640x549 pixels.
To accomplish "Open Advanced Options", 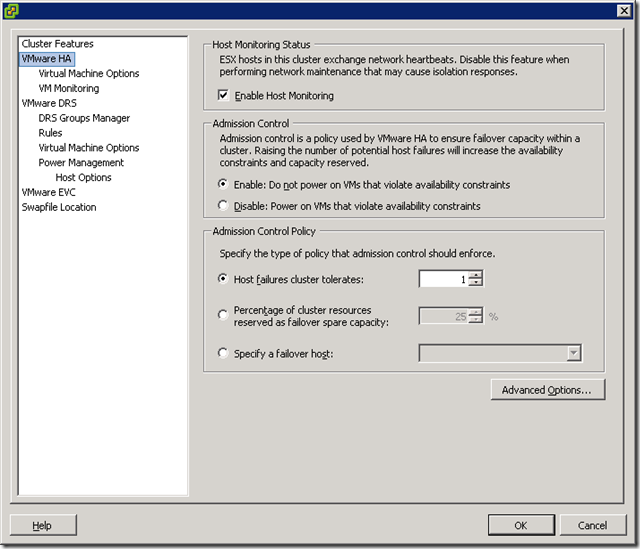I will click(548, 390).
